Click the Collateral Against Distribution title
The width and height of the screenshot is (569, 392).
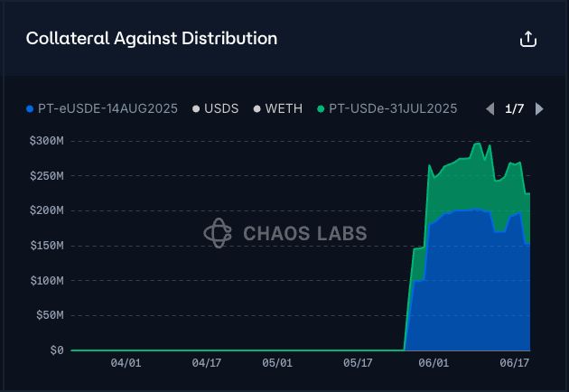coord(152,39)
